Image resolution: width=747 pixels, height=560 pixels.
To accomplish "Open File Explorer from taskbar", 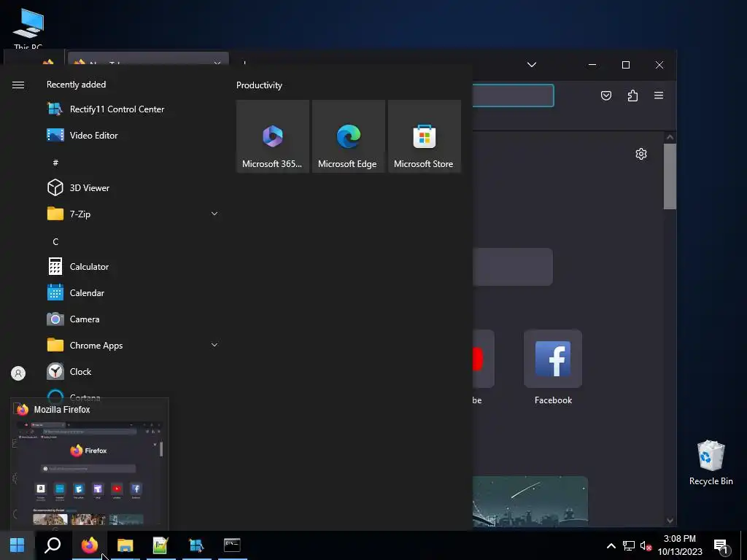I will [125, 545].
